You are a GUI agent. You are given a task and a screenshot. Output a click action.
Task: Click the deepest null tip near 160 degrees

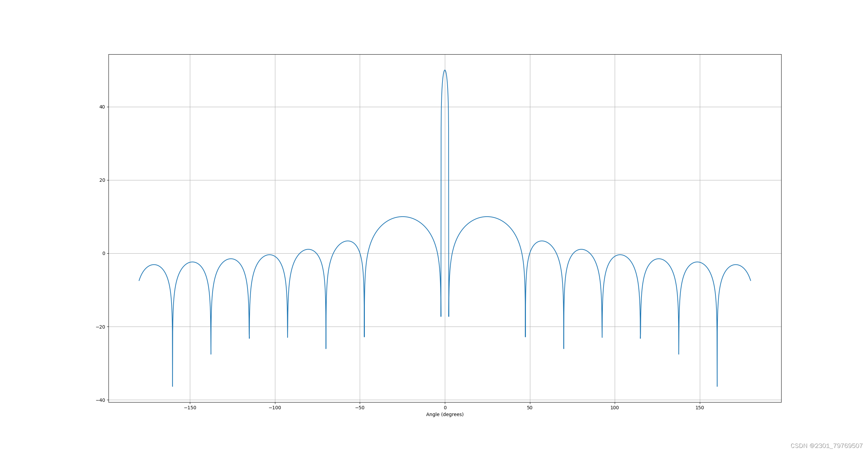point(717,386)
